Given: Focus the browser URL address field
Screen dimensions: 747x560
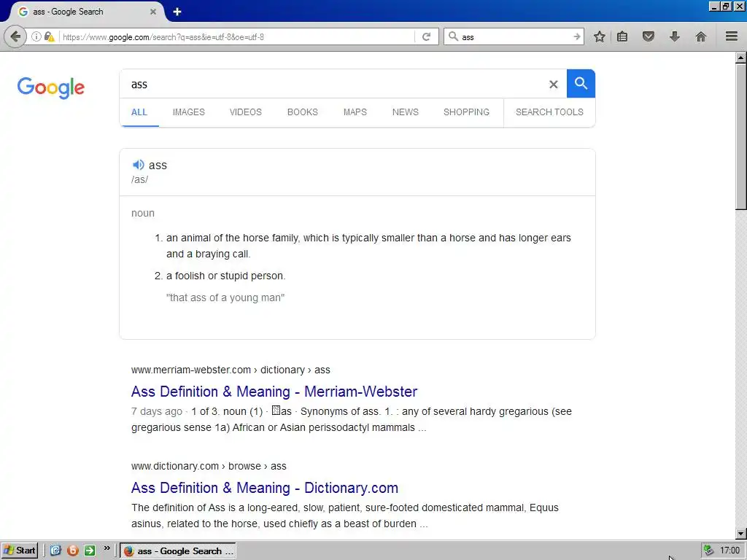Looking at the screenshot, I should 238,36.
